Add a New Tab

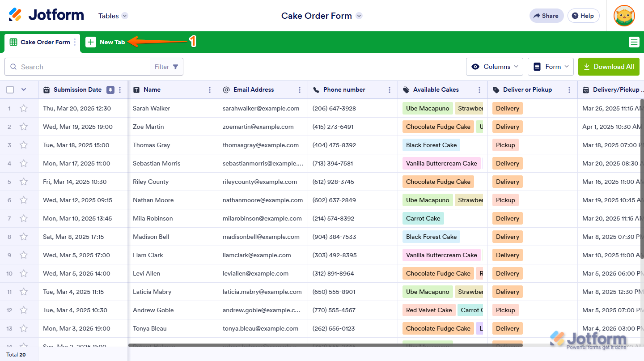click(x=106, y=42)
